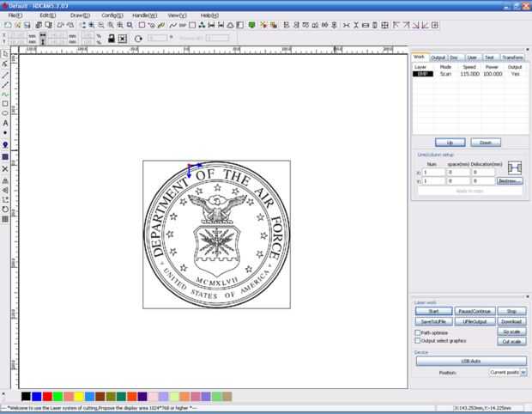Click the triangle shape icon in top toolbar
This screenshot has height=414, width=532.
coord(230,25)
